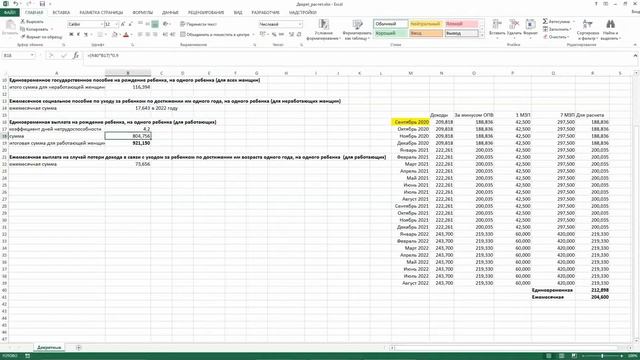This screenshot has height=360, width=640.
Task: Apply Обычный cell style
Action: tap(391, 24)
